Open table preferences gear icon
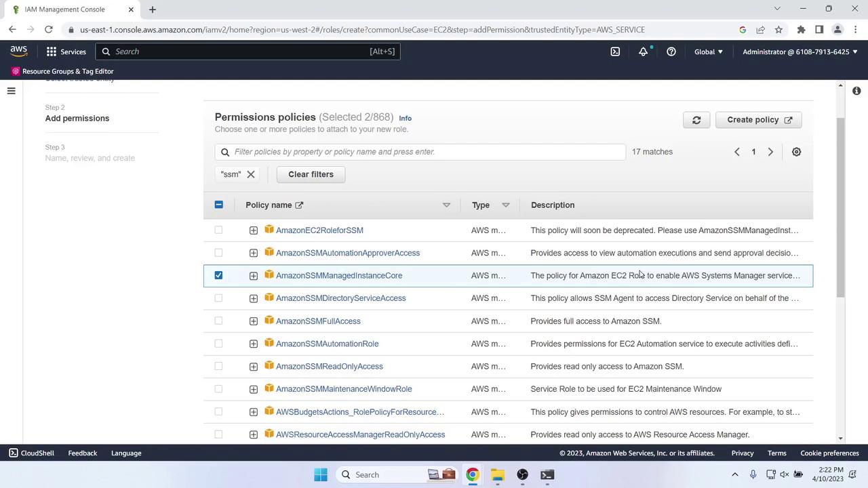Image resolution: width=868 pixels, height=488 pixels. point(796,152)
